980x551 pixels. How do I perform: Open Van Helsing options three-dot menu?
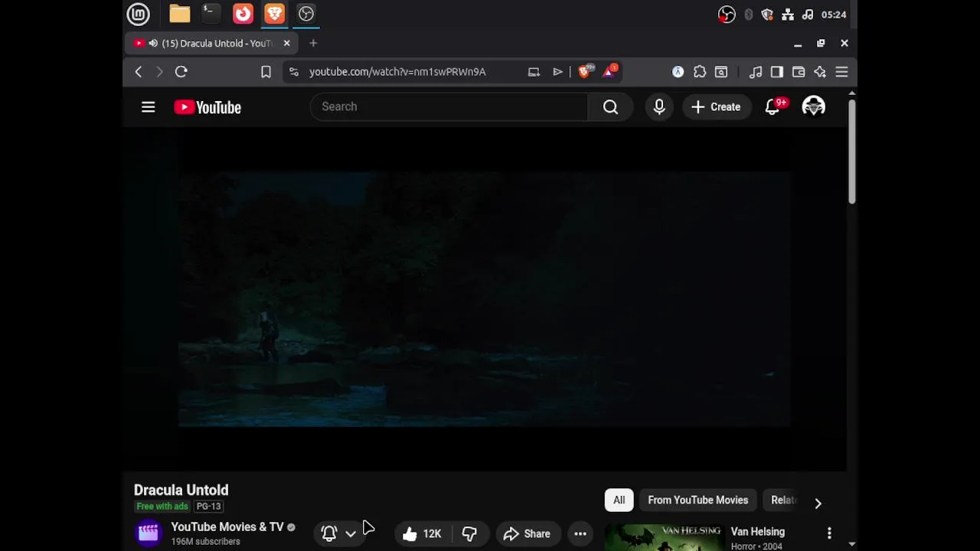click(x=829, y=533)
